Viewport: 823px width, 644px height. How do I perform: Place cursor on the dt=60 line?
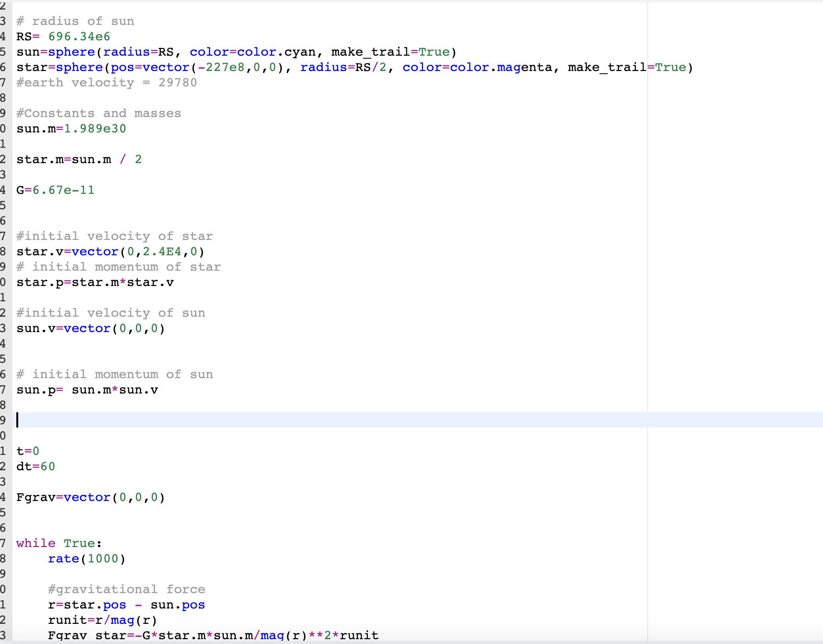pos(36,466)
